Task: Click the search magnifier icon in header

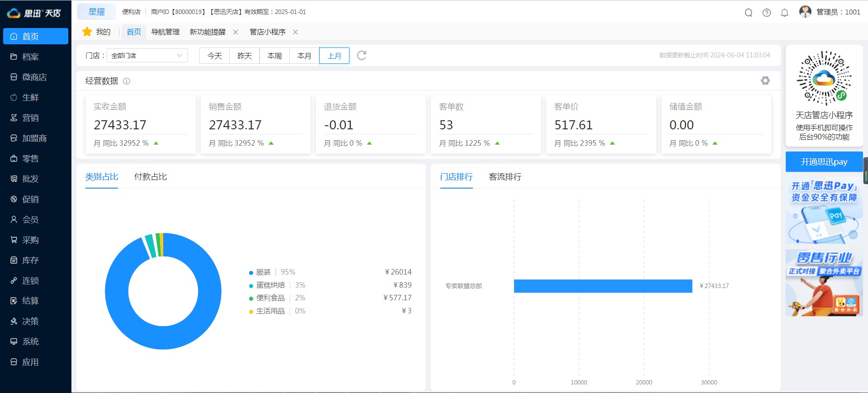Action: tap(748, 13)
